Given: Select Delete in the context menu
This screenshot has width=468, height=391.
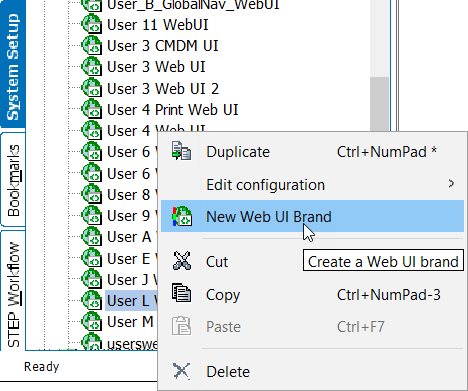Looking at the screenshot, I should point(312,372).
